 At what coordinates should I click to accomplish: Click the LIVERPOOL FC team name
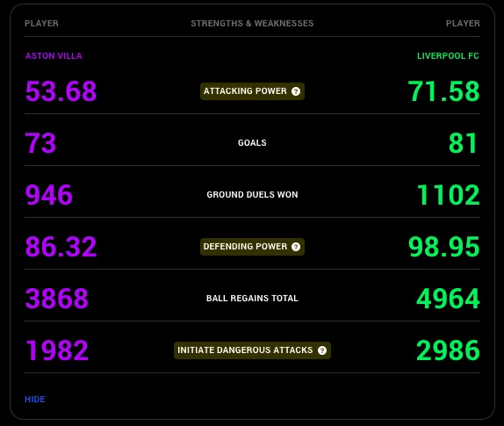(x=448, y=56)
